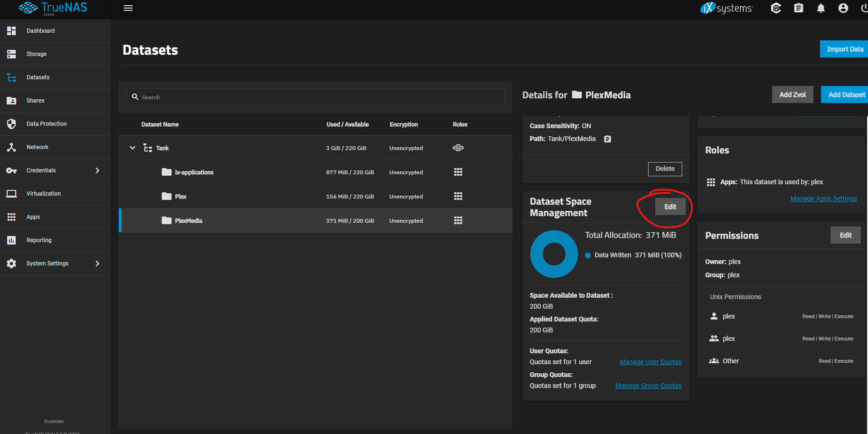Select the Tank root dataset name

(162, 148)
